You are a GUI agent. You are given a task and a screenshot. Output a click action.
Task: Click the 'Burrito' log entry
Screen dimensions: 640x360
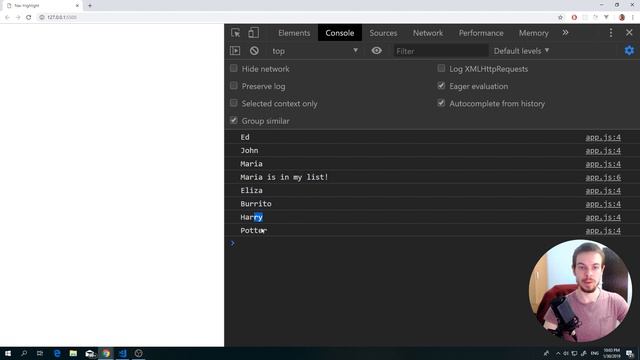(256, 204)
